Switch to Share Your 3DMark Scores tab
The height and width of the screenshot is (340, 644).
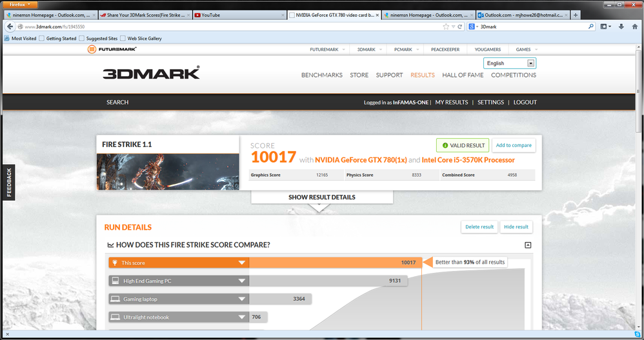tap(145, 15)
